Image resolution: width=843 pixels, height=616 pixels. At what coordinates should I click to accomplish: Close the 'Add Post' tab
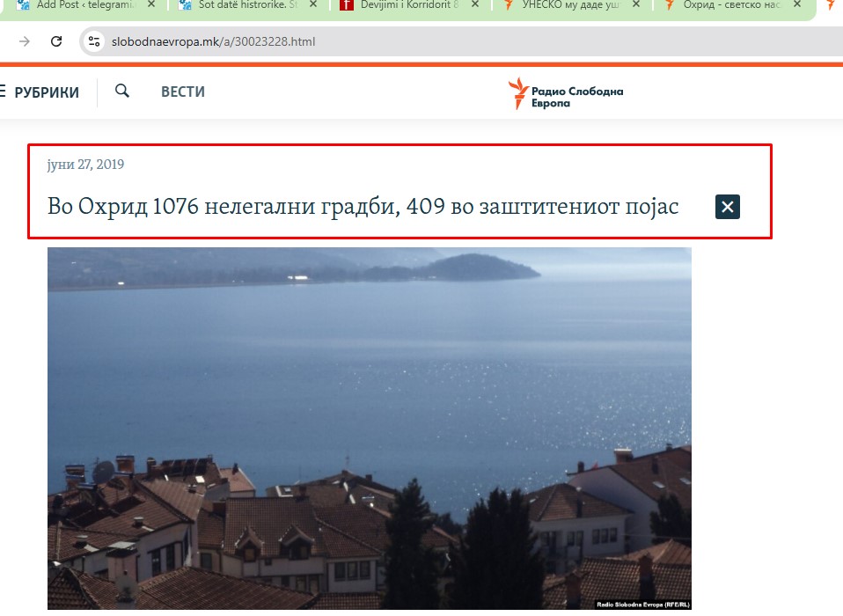click(150, 5)
